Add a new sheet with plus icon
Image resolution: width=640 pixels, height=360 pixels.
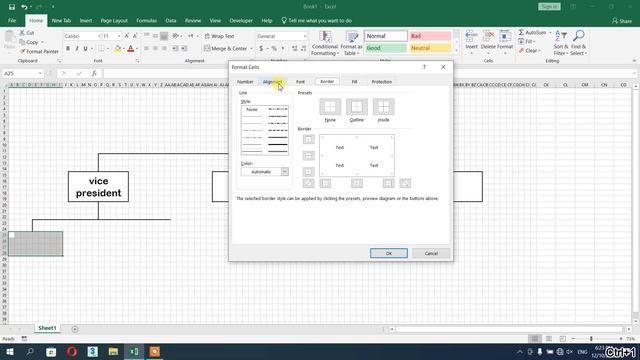coord(75,329)
